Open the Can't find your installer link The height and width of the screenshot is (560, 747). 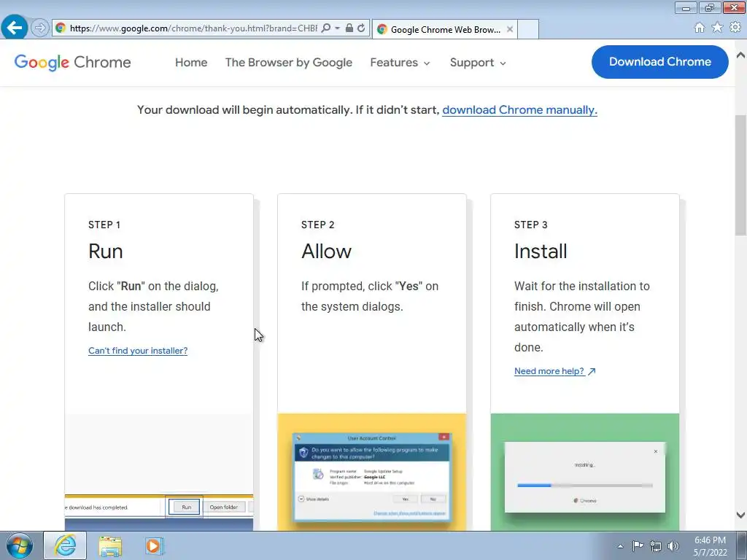pyautogui.click(x=138, y=351)
